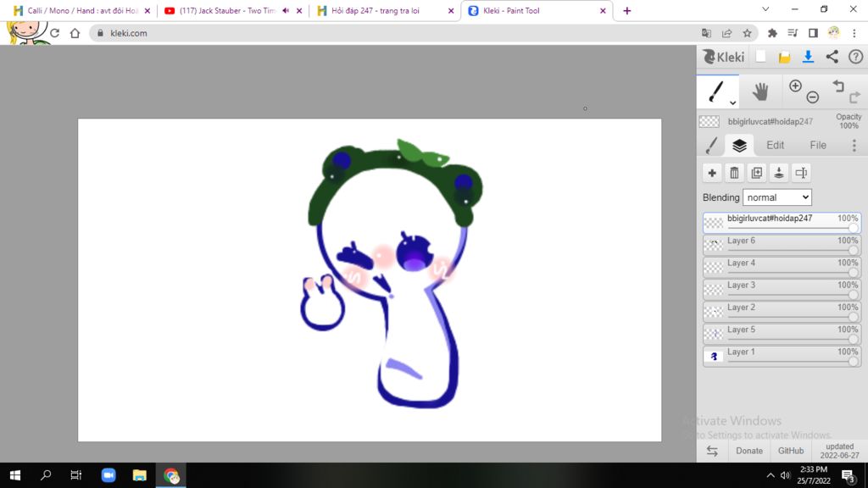Open the File tab
The height and width of the screenshot is (488, 868).
(x=818, y=145)
